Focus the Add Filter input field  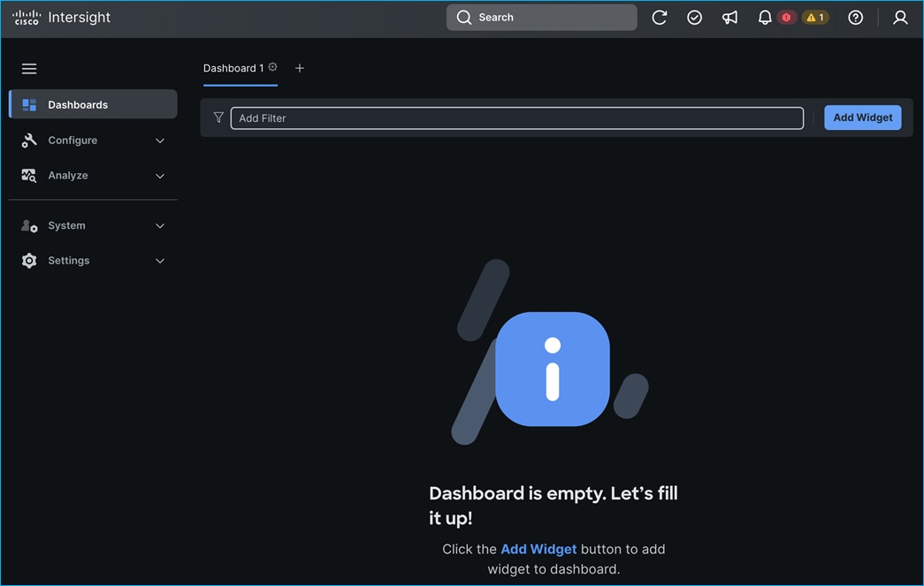tap(516, 118)
